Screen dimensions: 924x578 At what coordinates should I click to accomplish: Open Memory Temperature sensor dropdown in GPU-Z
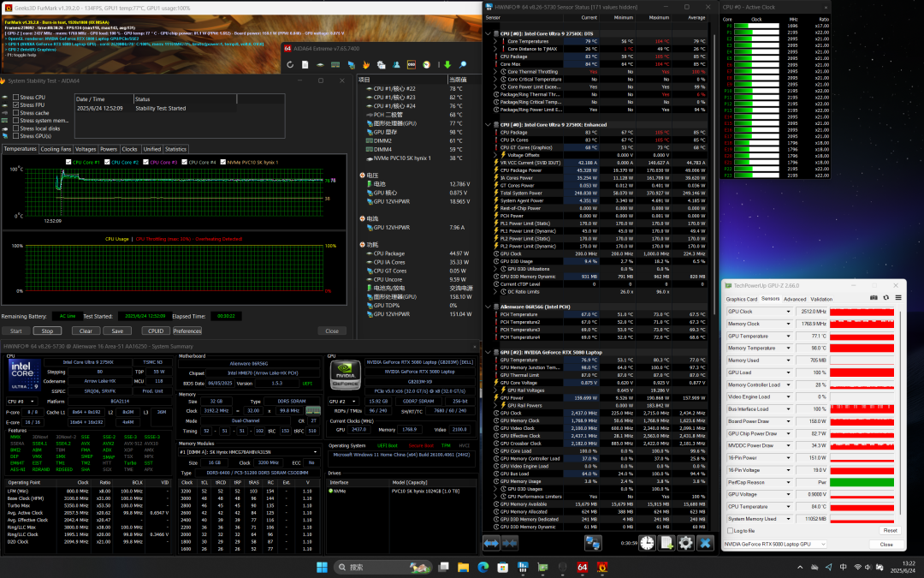(x=788, y=348)
